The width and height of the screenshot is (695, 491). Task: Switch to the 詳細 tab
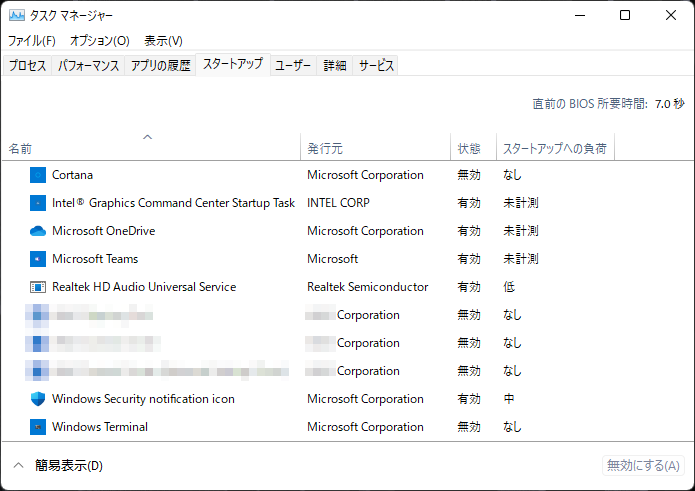pos(335,66)
